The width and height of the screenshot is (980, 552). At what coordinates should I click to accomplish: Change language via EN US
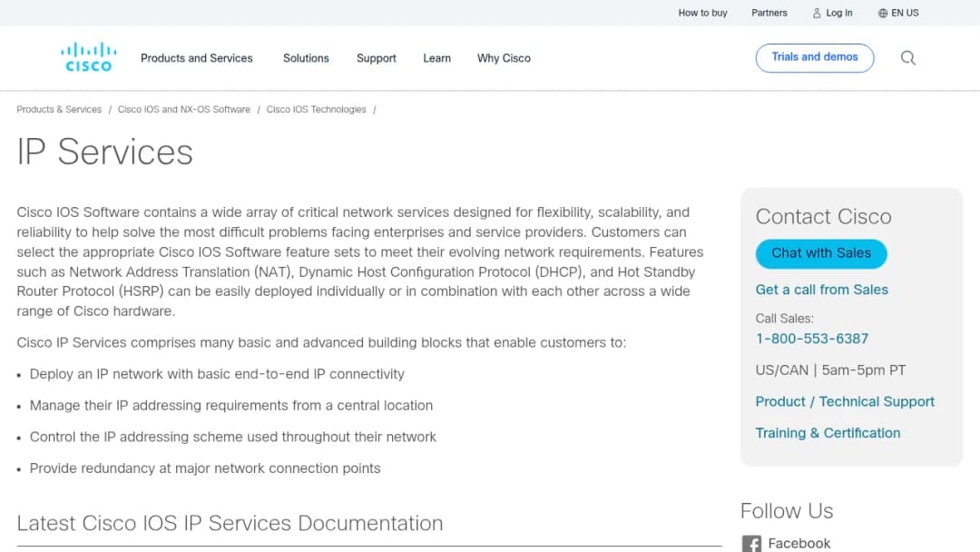click(x=905, y=13)
